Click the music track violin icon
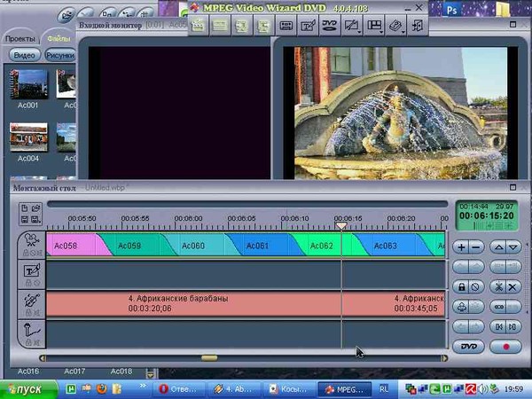Screen dimensions: 532x399 point(32,301)
